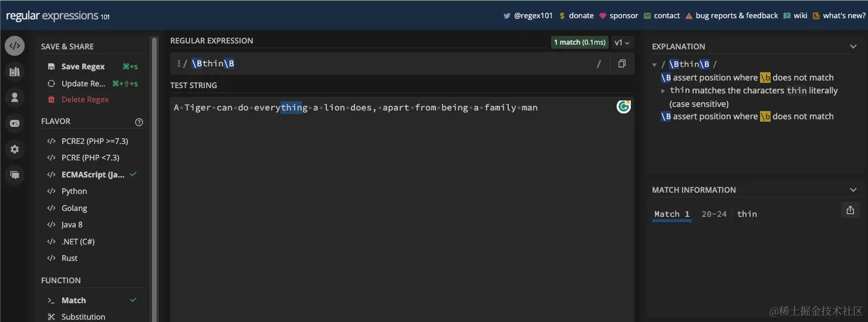The height and width of the screenshot is (322, 868).
Task: Click the 'Match 1' label
Action: tap(672, 214)
